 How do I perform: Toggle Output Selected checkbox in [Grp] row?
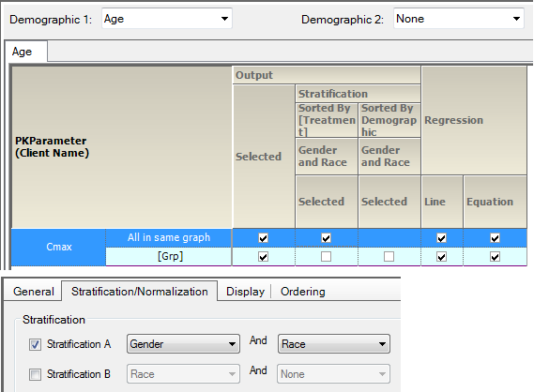tap(263, 257)
